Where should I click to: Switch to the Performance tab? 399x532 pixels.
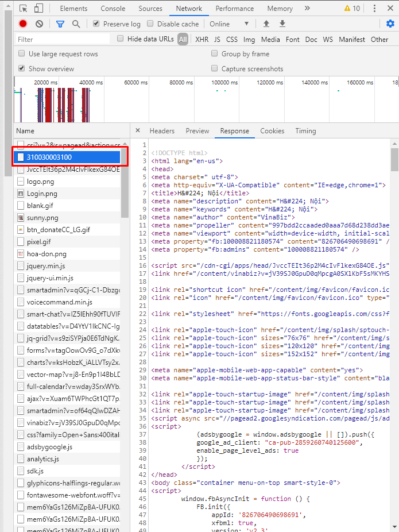click(x=235, y=9)
